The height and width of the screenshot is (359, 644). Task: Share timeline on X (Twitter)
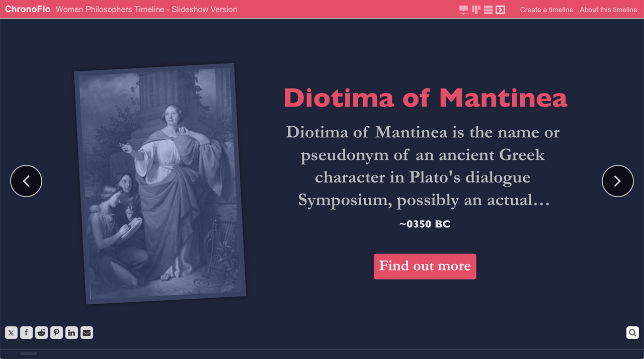[x=11, y=333]
